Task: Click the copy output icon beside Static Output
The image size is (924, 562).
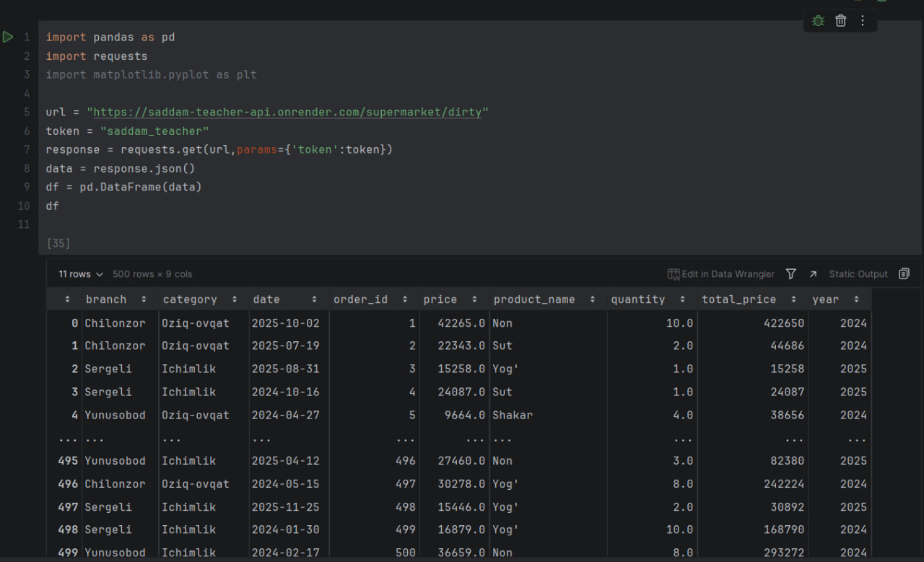Action: (904, 274)
